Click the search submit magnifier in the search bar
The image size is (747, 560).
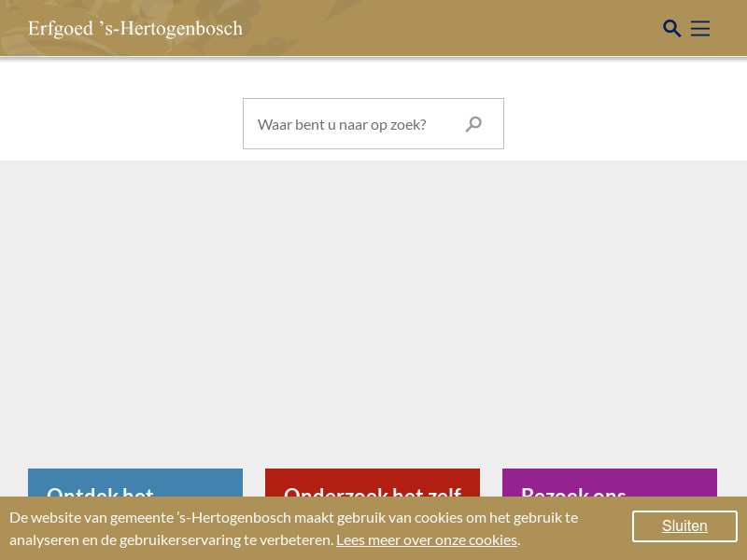coord(473,123)
